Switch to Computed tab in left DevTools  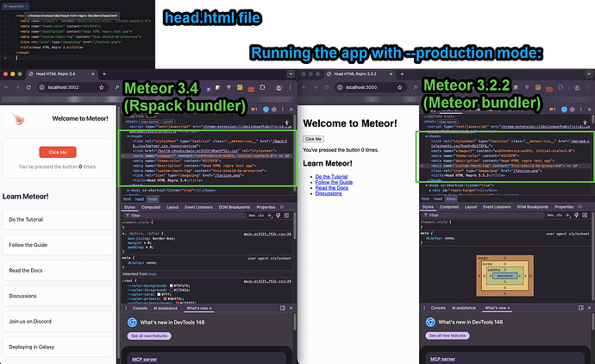(x=151, y=207)
